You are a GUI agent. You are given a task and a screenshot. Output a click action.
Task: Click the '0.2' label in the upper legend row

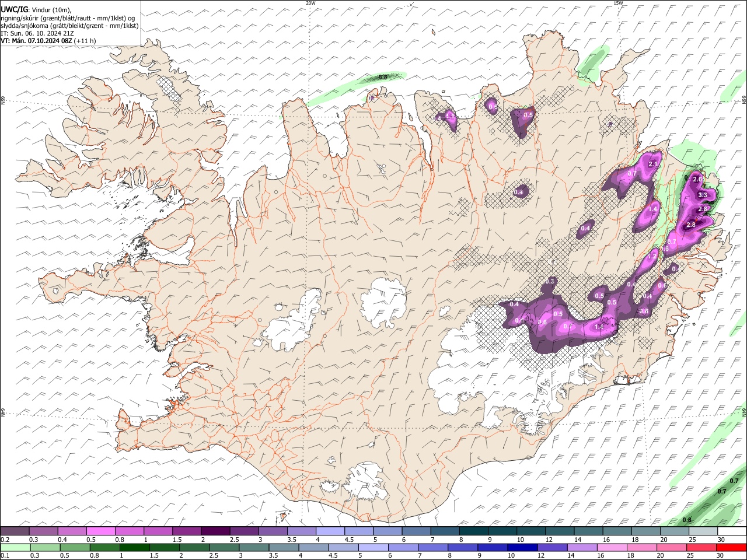(x=5, y=540)
